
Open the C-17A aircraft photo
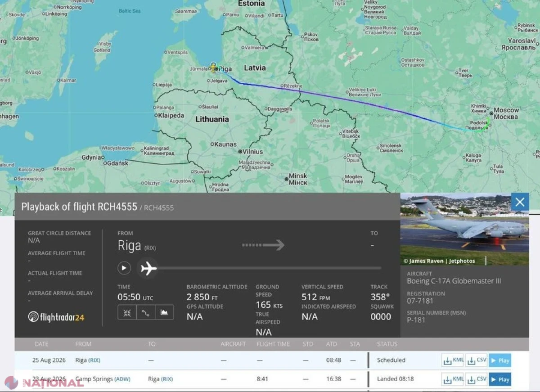[464, 229]
